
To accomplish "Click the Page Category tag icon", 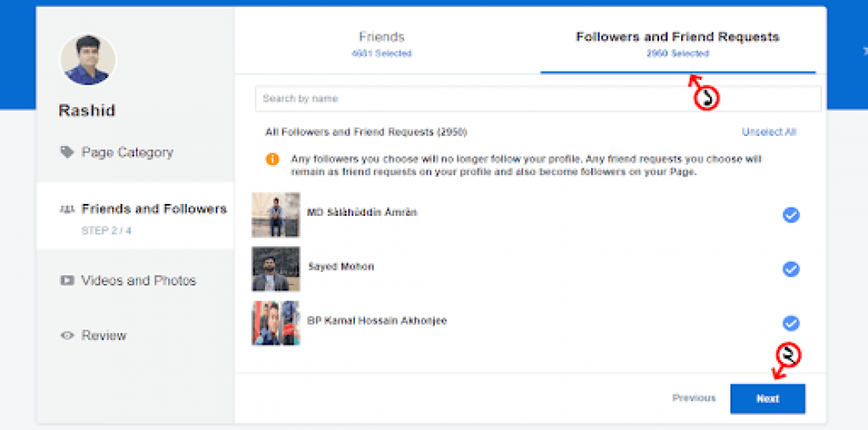I will click(67, 152).
